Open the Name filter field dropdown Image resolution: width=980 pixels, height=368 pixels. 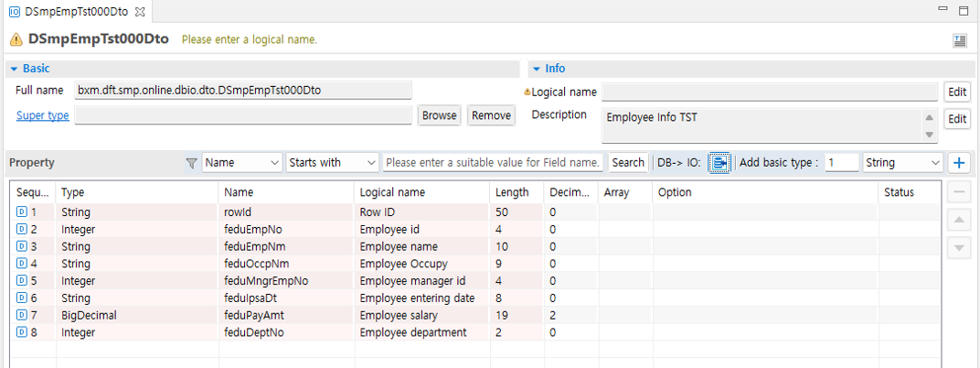242,163
